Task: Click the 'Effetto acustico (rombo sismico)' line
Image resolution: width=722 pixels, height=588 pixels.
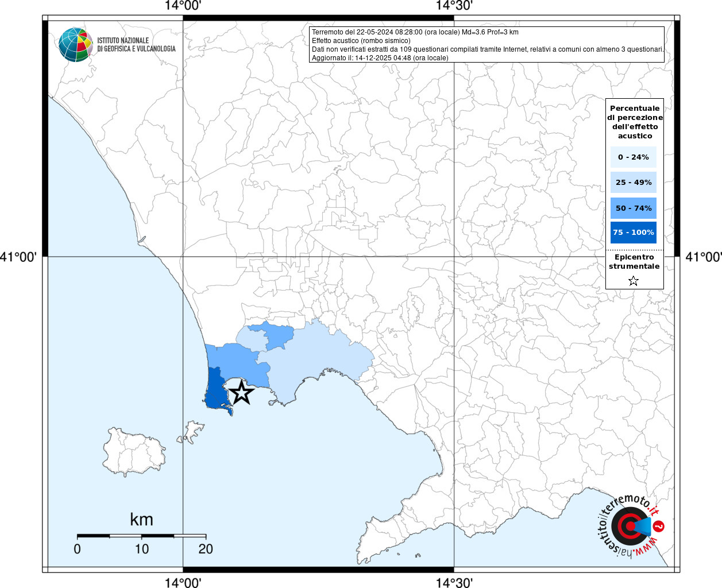Action: 361,41
